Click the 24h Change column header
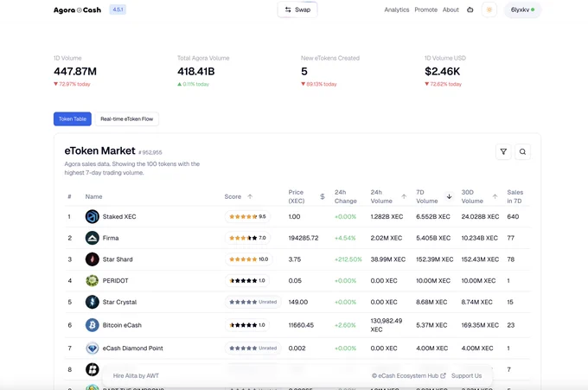This screenshot has height=390, width=588. pyautogui.click(x=345, y=196)
